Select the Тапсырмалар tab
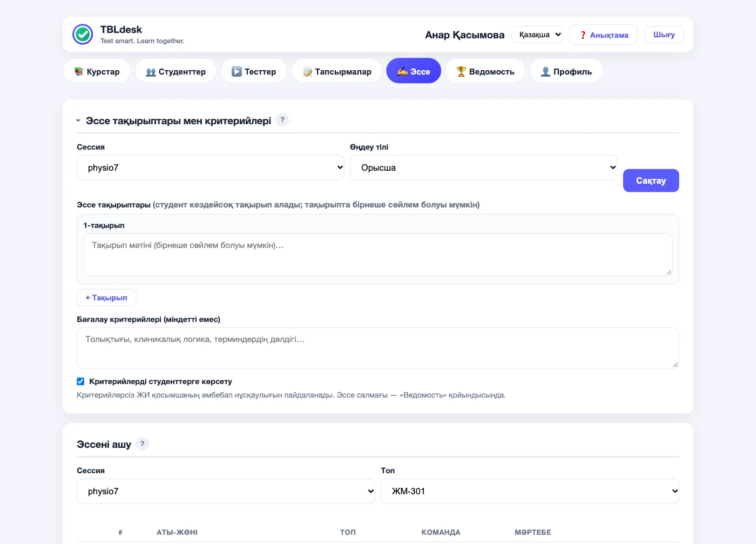 pos(337,71)
